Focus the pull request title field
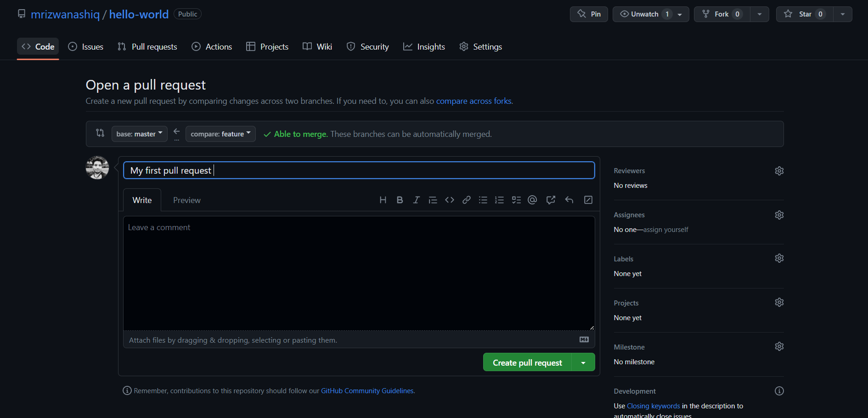The width and height of the screenshot is (868, 418). pos(359,170)
